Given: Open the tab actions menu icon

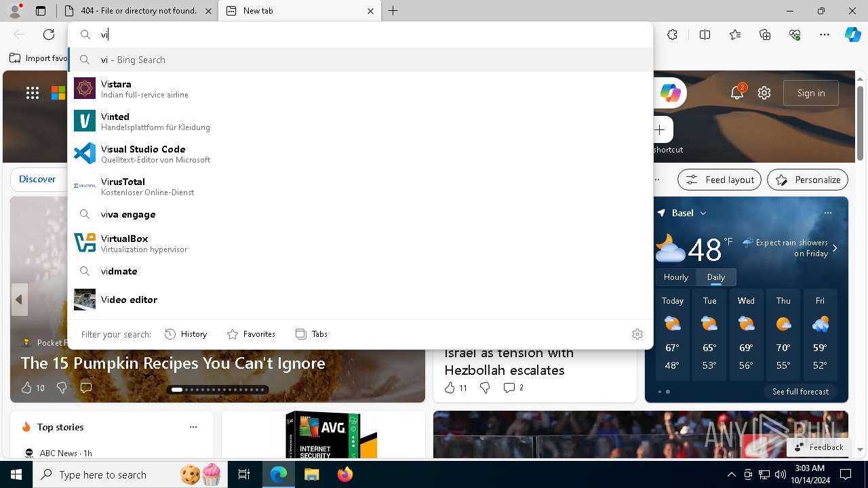Looking at the screenshot, I should pyautogui.click(x=41, y=11).
